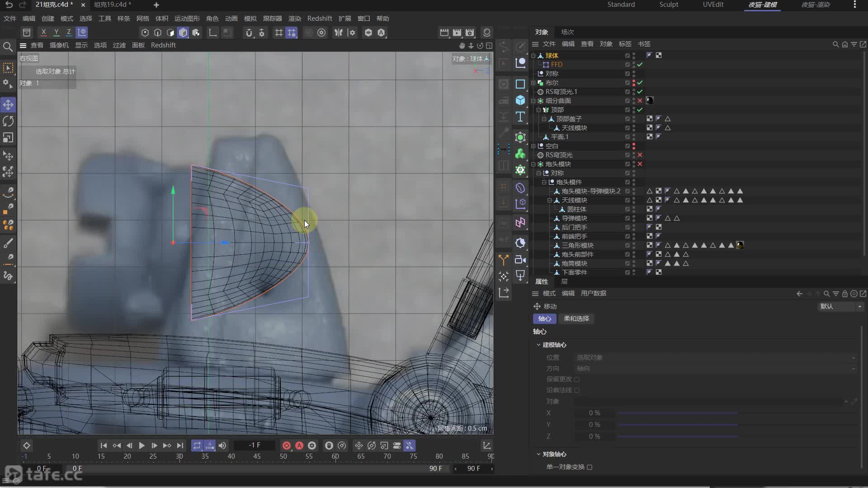Check 保留更改 checkbox
The height and width of the screenshot is (488, 868).
pos(577,379)
